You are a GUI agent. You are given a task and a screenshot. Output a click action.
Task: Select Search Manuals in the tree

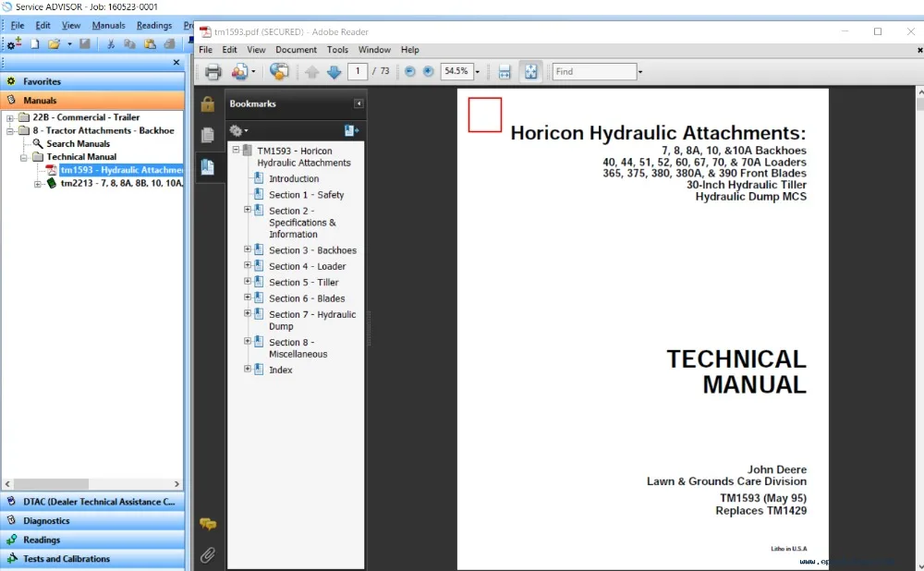tap(78, 143)
